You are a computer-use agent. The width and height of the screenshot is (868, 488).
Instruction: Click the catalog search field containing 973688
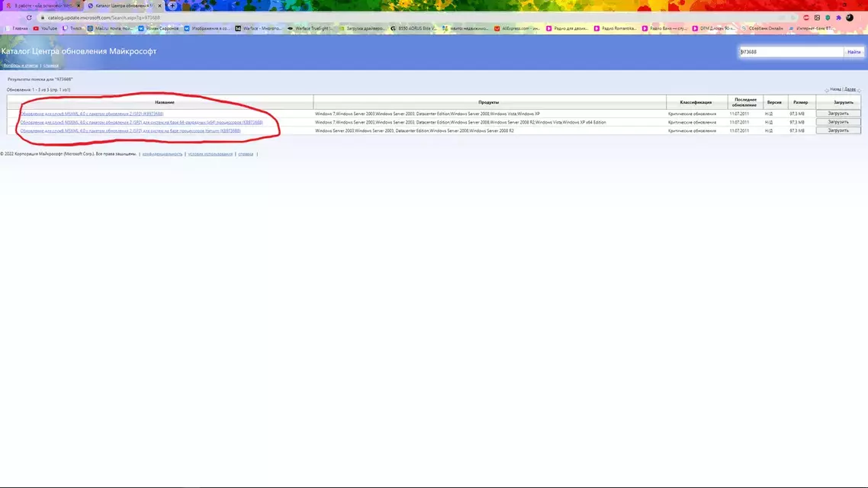click(791, 51)
